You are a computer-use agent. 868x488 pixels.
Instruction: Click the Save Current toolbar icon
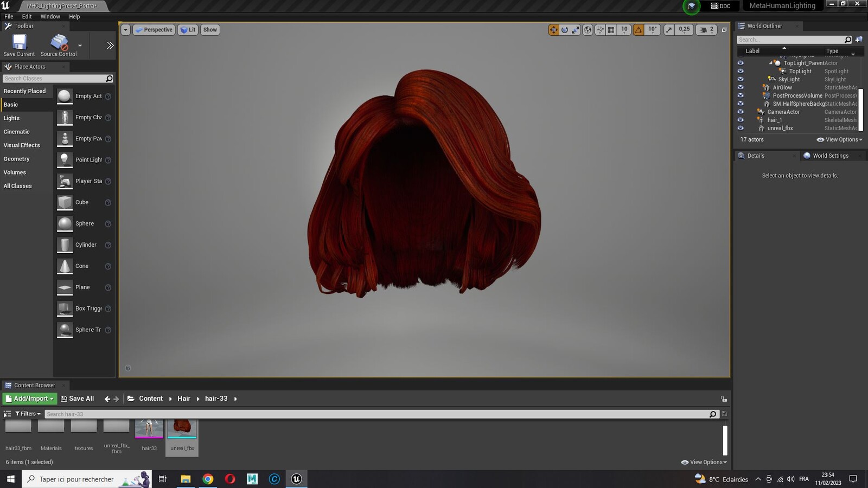click(19, 46)
